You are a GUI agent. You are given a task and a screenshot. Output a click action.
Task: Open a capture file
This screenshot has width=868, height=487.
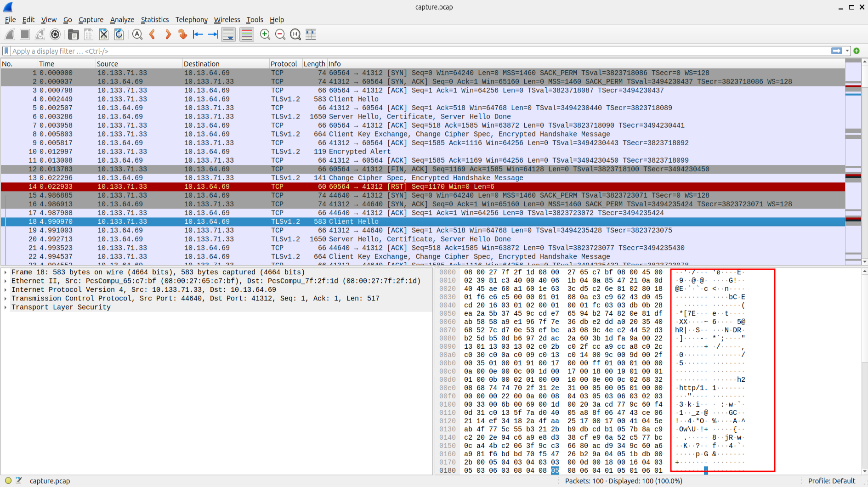tap(74, 34)
